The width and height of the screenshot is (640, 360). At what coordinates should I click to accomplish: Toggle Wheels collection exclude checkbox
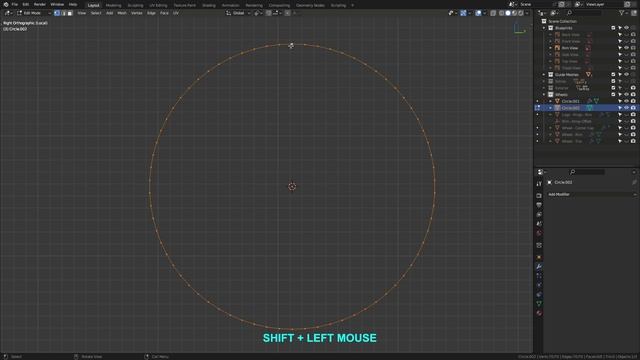613,95
